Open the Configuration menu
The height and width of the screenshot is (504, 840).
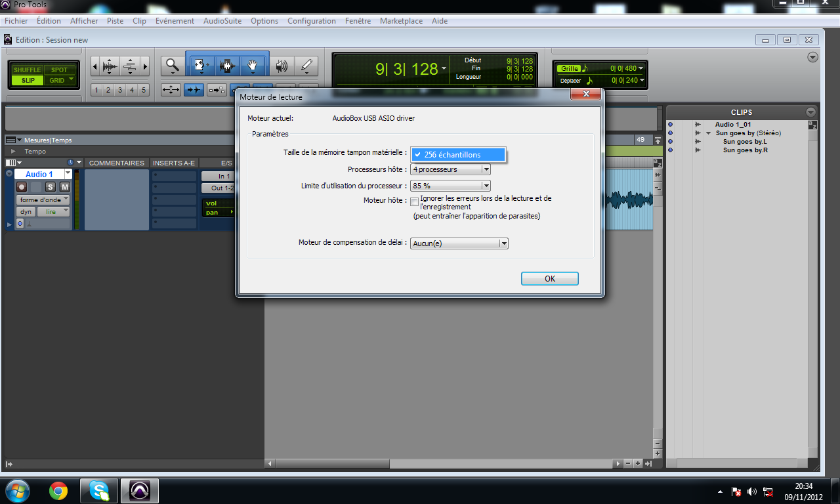coord(311,21)
